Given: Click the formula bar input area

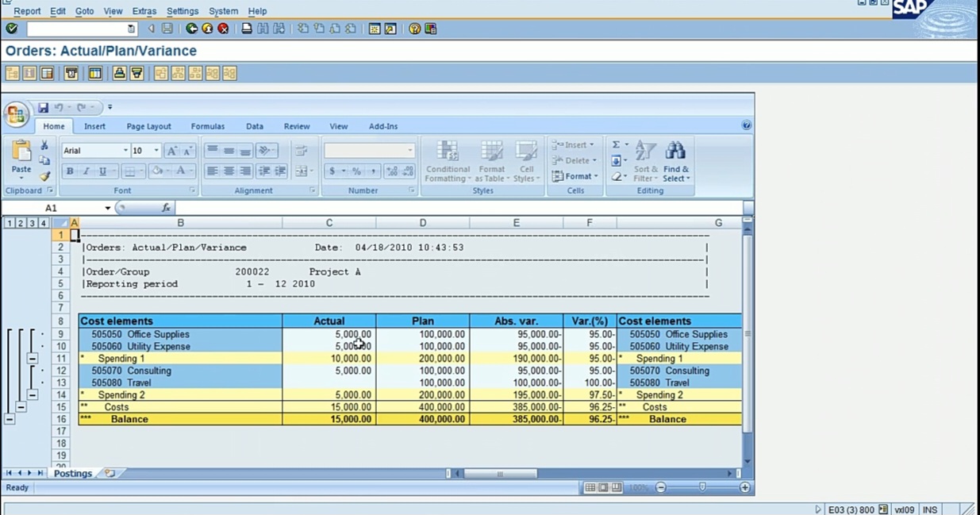Looking at the screenshot, I should tap(458, 208).
